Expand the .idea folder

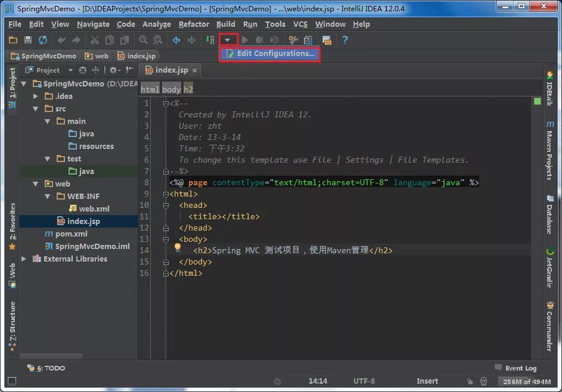(x=36, y=97)
